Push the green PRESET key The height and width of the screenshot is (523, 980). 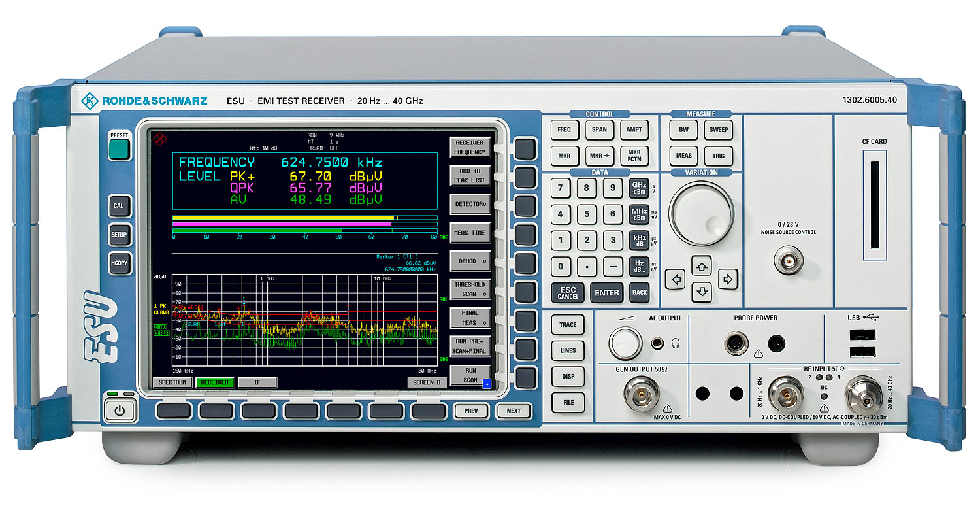120,148
